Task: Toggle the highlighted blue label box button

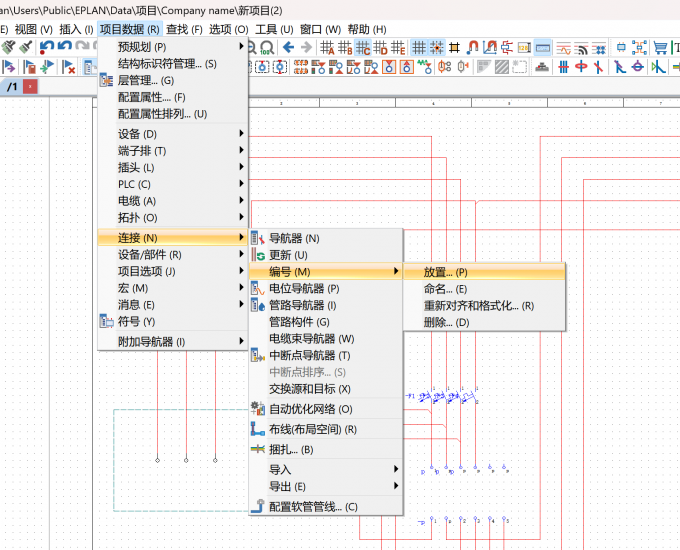Action: [x=543, y=47]
